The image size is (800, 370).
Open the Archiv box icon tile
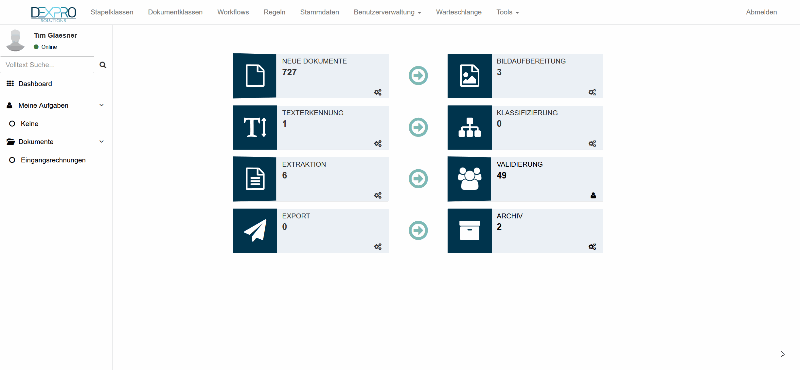click(x=469, y=231)
